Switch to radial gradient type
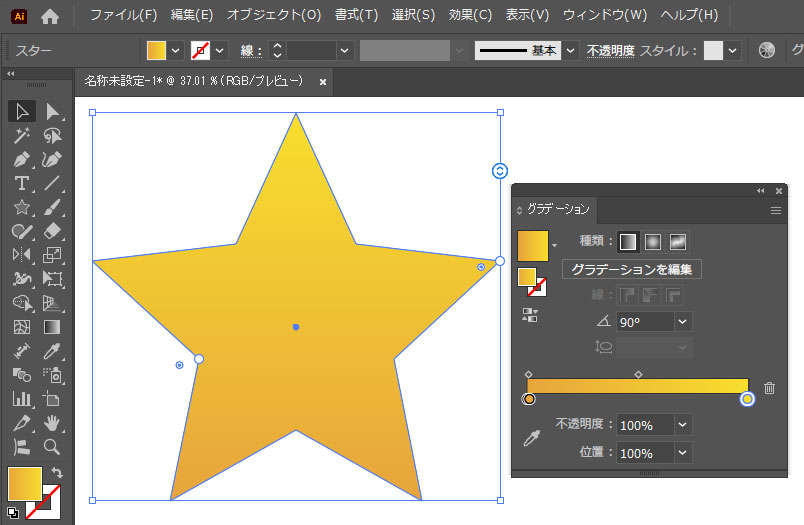The image size is (804, 525). [x=652, y=241]
